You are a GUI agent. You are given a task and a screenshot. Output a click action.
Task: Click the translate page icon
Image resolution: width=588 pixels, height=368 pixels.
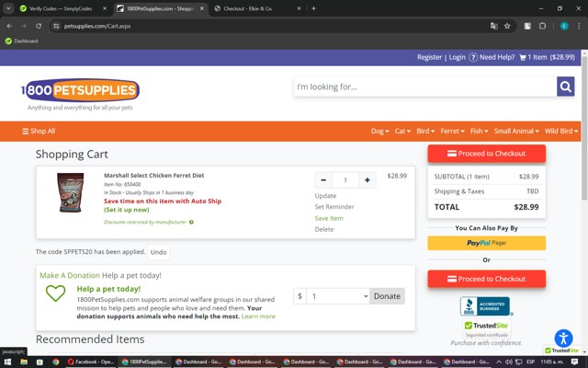pos(494,26)
